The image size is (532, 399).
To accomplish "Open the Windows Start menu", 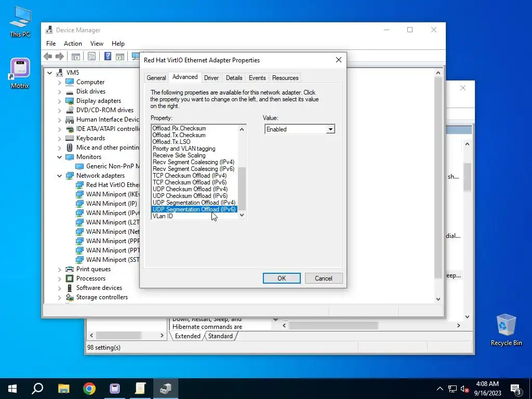I will 12,389.
